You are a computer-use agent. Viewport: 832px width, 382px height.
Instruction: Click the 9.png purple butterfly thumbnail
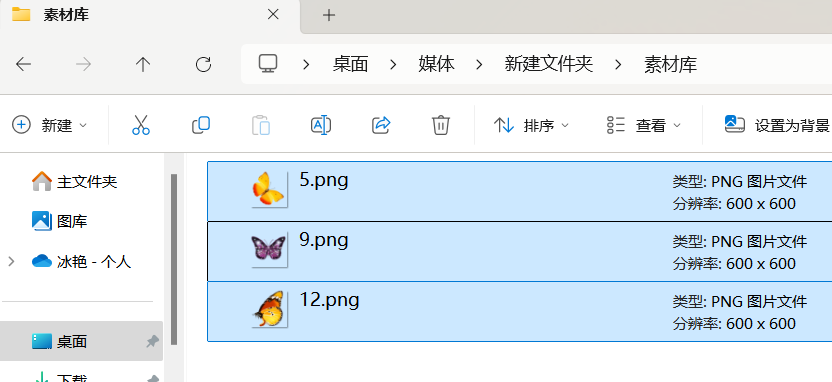click(268, 248)
